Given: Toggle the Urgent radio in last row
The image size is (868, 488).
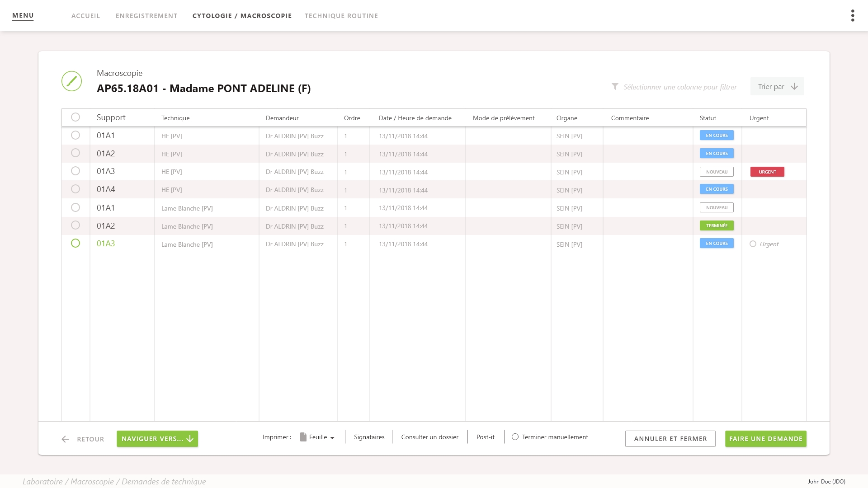Looking at the screenshot, I should pyautogui.click(x=753, y=244).
